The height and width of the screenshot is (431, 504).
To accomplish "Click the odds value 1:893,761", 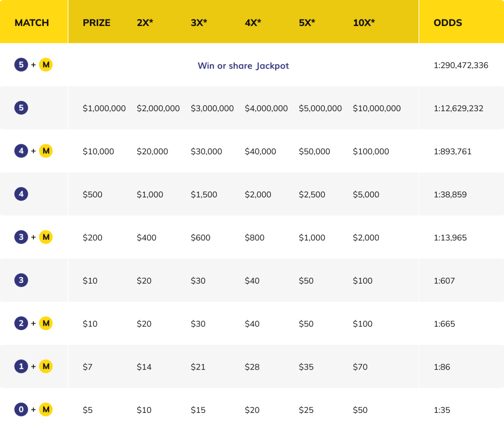I will tap(453, 152).
